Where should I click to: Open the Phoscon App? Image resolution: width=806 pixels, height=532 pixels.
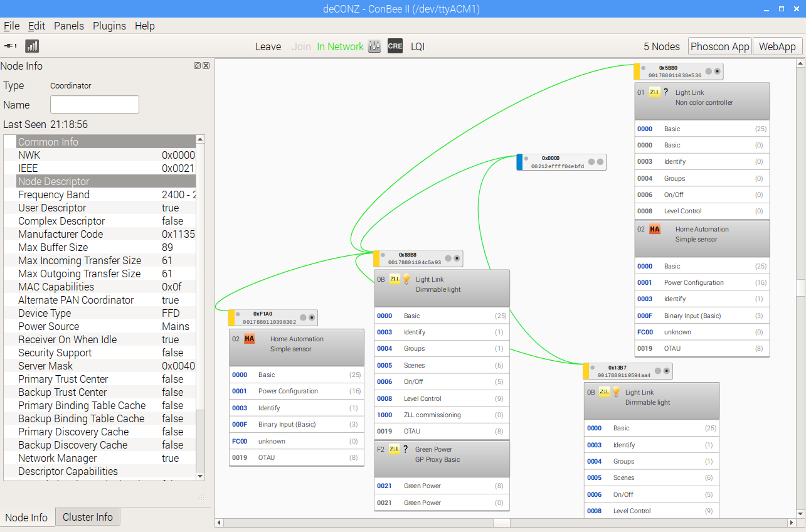tap(720, 46)
